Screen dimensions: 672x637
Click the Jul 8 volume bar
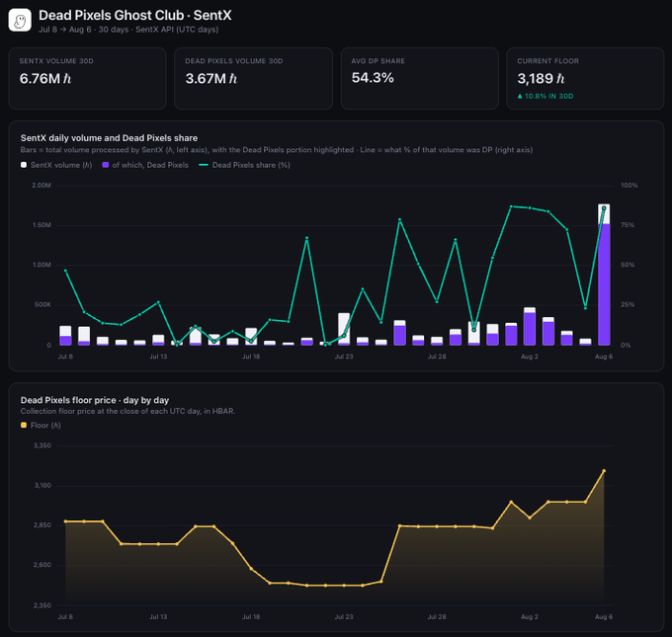click(65, 336)
